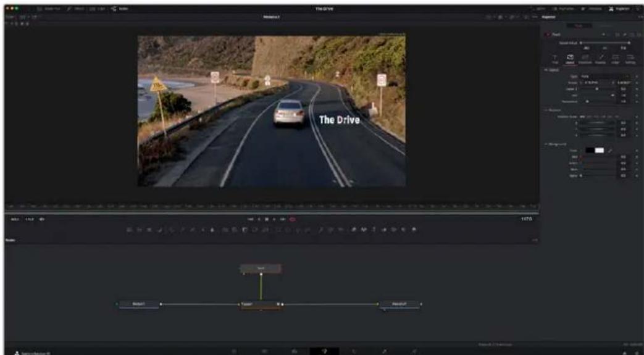
Task: Select XYZ rotation order
Action: [x=582, y=116]
